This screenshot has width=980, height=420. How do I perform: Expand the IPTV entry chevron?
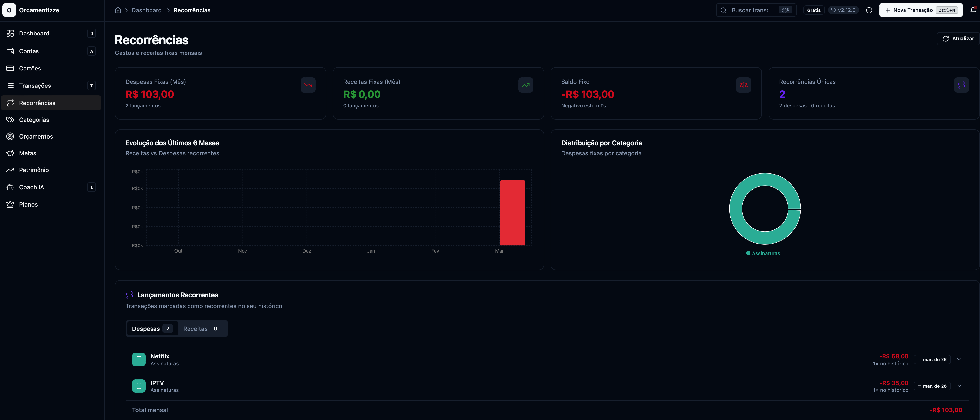pyautogui.click(x=959, y=386)
